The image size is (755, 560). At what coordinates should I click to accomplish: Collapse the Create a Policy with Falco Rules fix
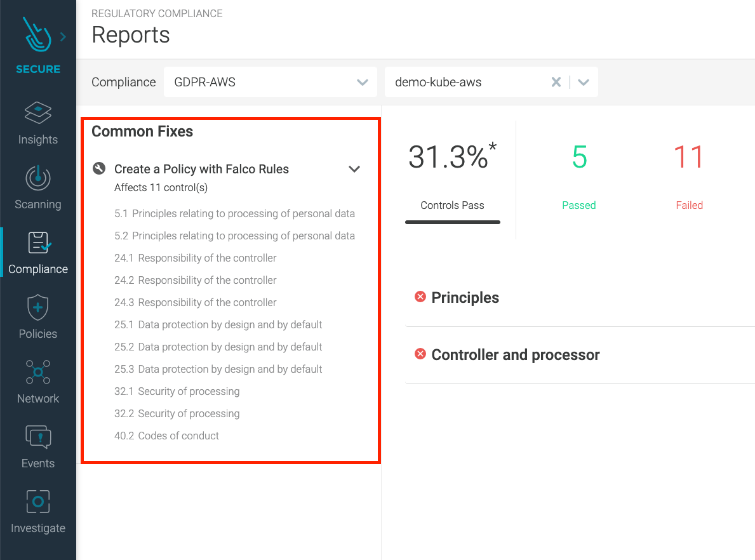[355, 169]
